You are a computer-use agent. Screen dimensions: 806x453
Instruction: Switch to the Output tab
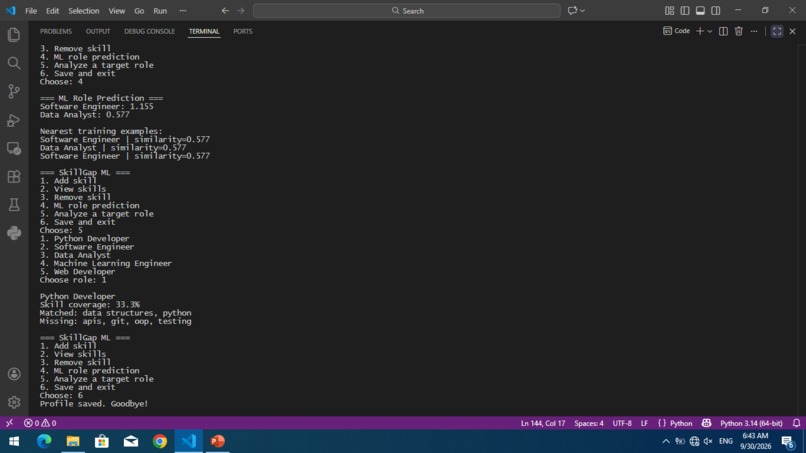pos(98,31)
